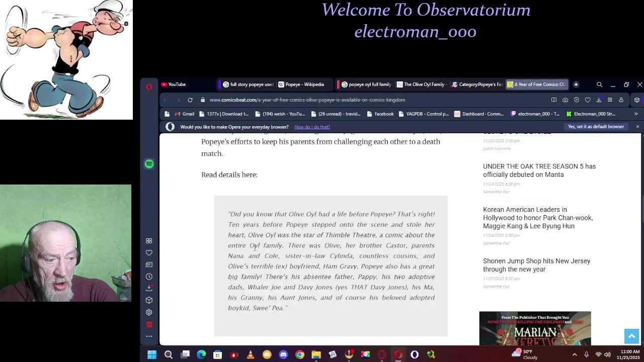Open the ad blocker shield icon

pyautogui.click(x=577, y=100)
